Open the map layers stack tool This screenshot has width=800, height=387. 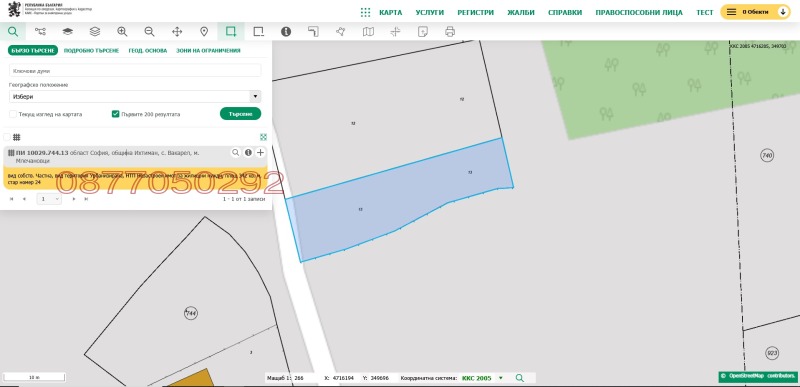pyautogui.click(x=95, y=32)
